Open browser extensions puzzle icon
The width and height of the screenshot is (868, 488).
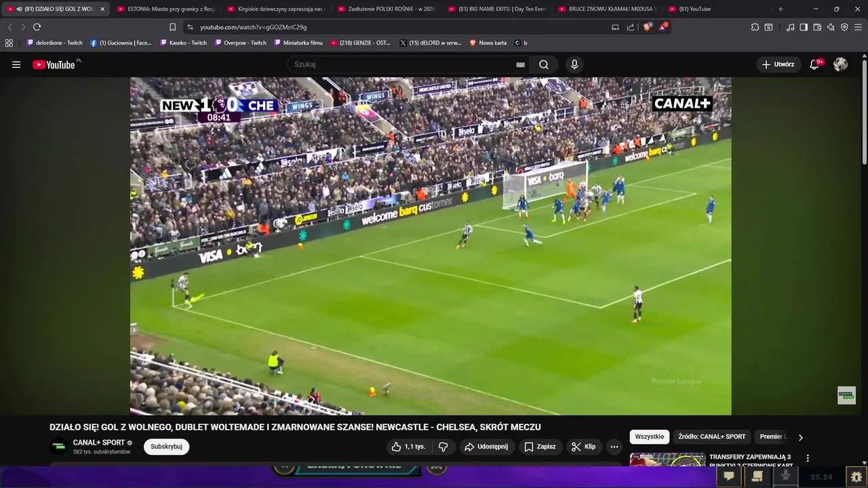click(755, 27)
